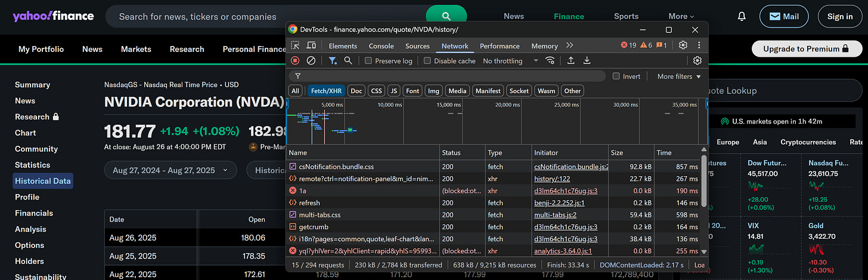
Task: Open network conditions Wi-Fi icon
Action: pyautogui.click(x=550, y=60)
